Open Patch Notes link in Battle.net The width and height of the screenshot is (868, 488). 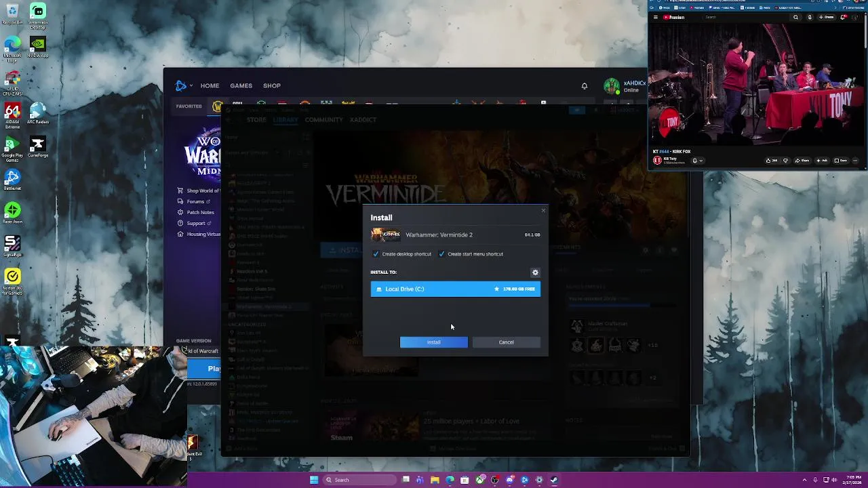pos(196,212)
